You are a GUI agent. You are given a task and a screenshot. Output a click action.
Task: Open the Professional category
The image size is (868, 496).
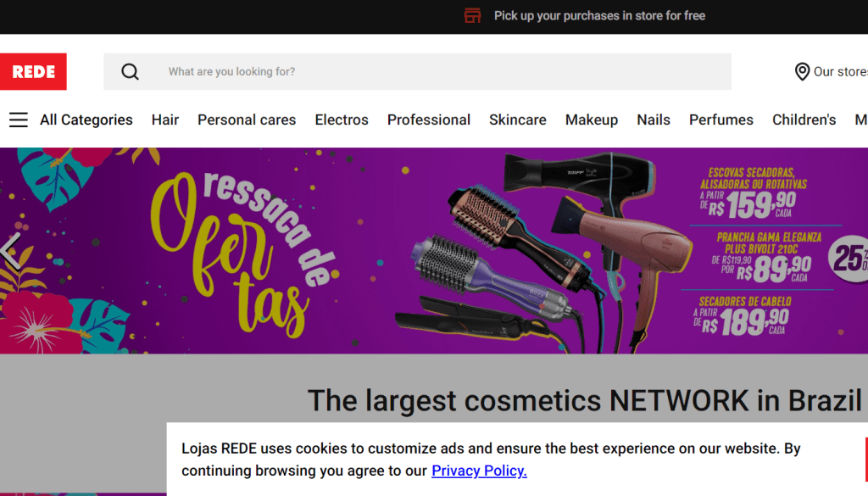(x=428, y=120)
